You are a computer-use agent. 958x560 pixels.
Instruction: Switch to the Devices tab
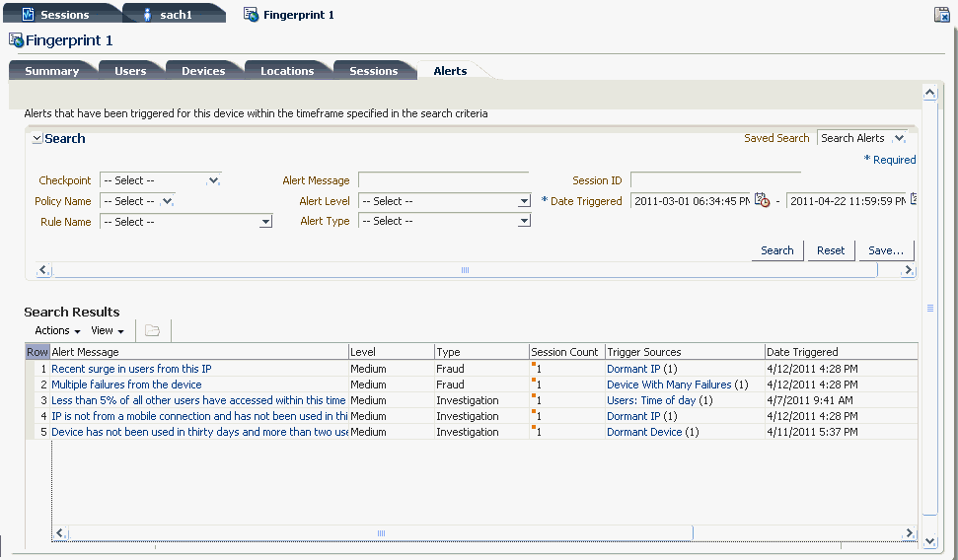[x=203, y=71]
